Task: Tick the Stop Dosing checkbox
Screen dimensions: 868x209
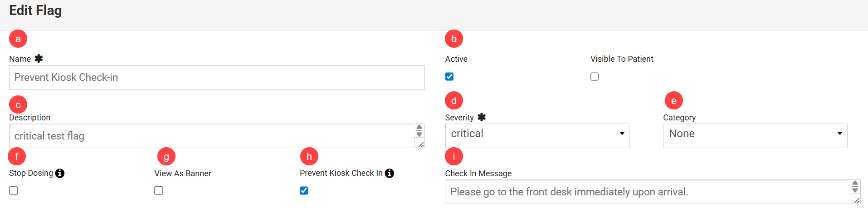Action: 14,191
